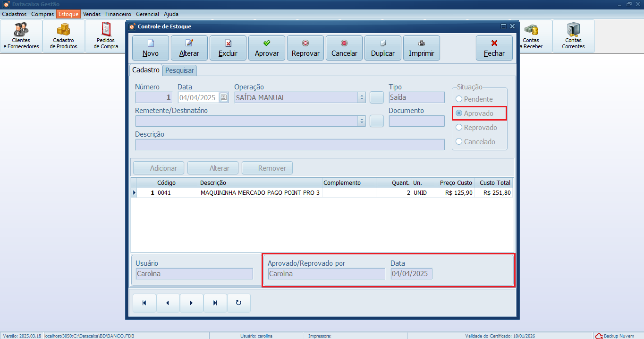Open the Data calendar picker
644x339 pixels.
pyautogui.click(x=224, y=98)
